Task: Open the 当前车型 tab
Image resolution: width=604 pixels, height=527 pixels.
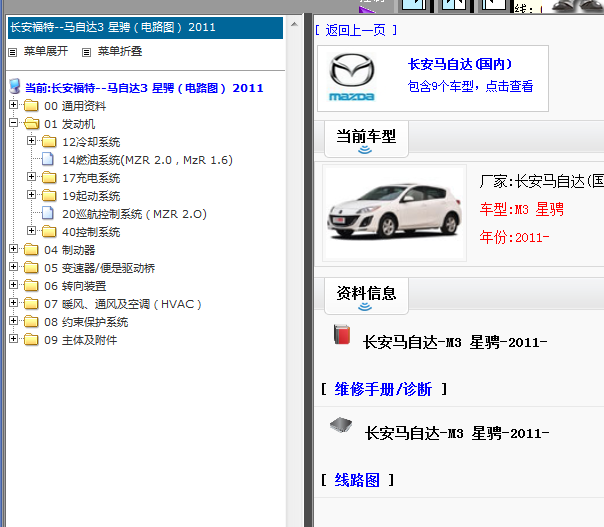Action: tap(366, 139)
